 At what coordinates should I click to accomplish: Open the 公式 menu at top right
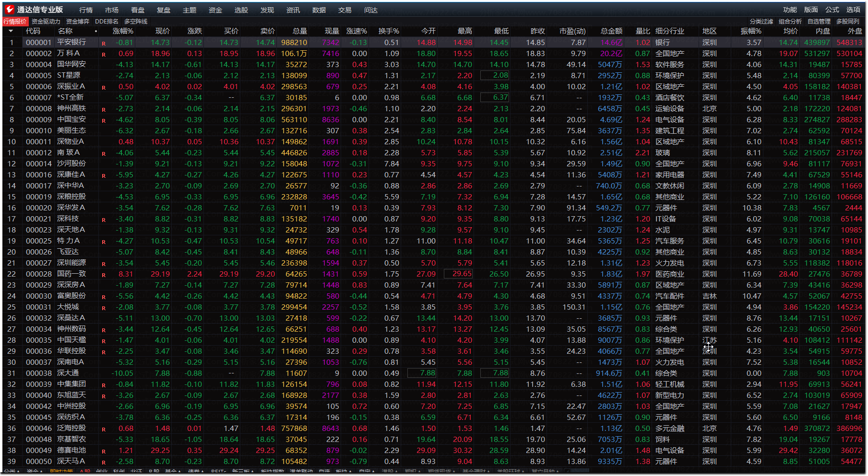[x=832, y=10]
